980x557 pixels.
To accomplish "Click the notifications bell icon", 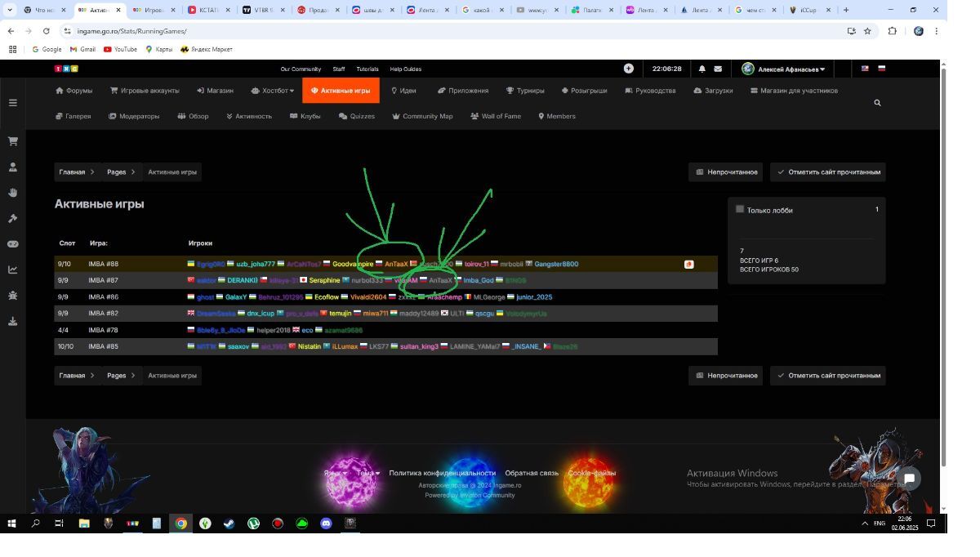I will coord(702,69).
